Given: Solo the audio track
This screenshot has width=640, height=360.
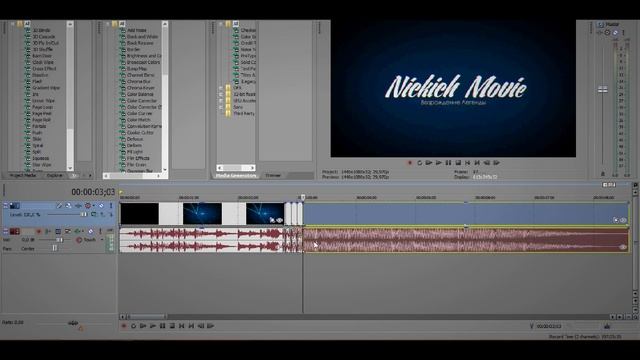Looking at the screenshot, I should [x=100, y=231].
